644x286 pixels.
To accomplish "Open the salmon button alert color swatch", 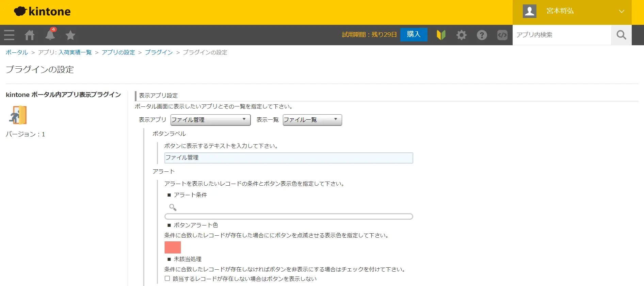I will pos(173,247).
